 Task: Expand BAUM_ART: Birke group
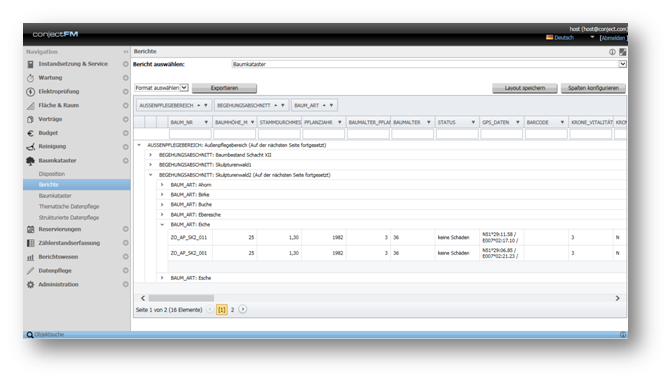pos(162,195)
